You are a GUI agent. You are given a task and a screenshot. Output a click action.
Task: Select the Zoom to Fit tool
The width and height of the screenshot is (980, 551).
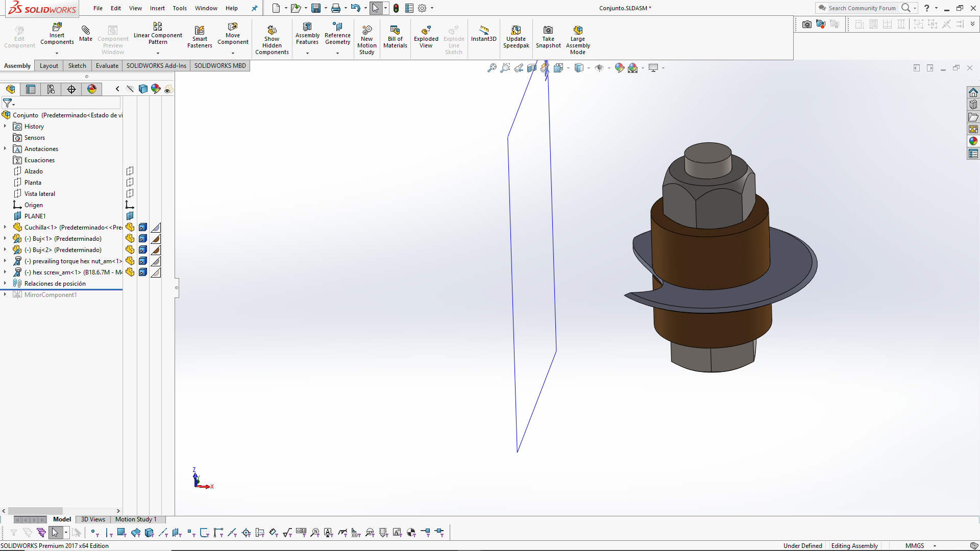[492, 67]
